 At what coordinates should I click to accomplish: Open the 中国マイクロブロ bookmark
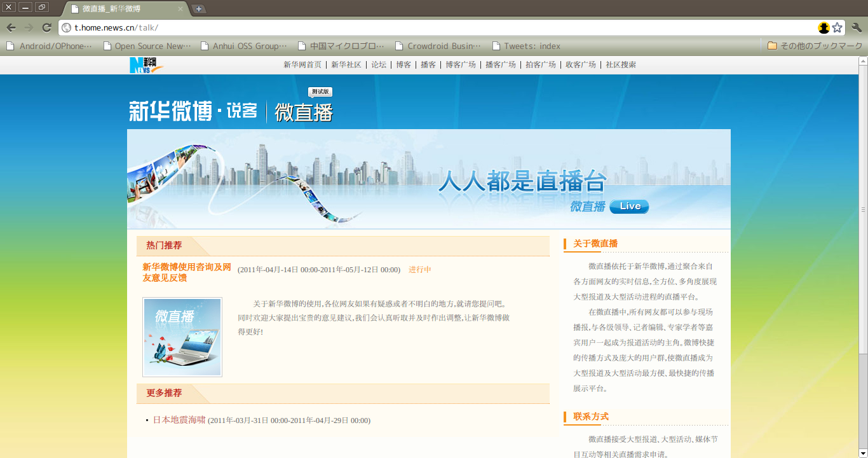341,46
